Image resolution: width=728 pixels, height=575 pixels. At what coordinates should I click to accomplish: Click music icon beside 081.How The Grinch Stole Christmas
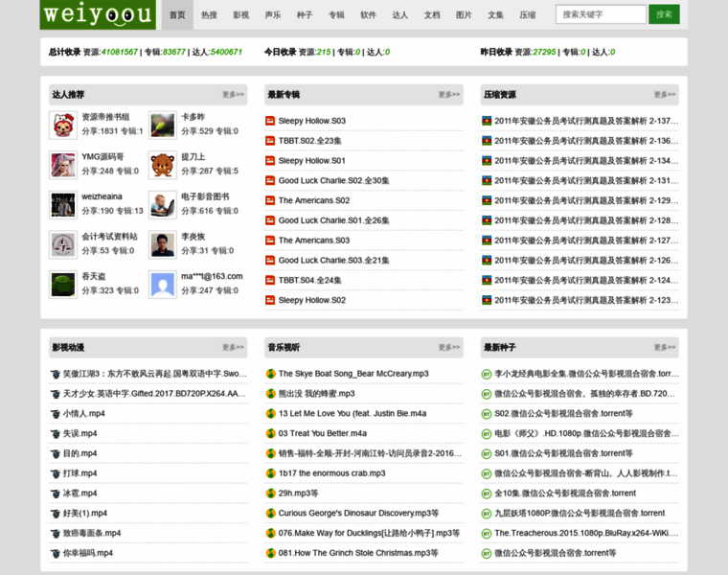pos(270,554)
